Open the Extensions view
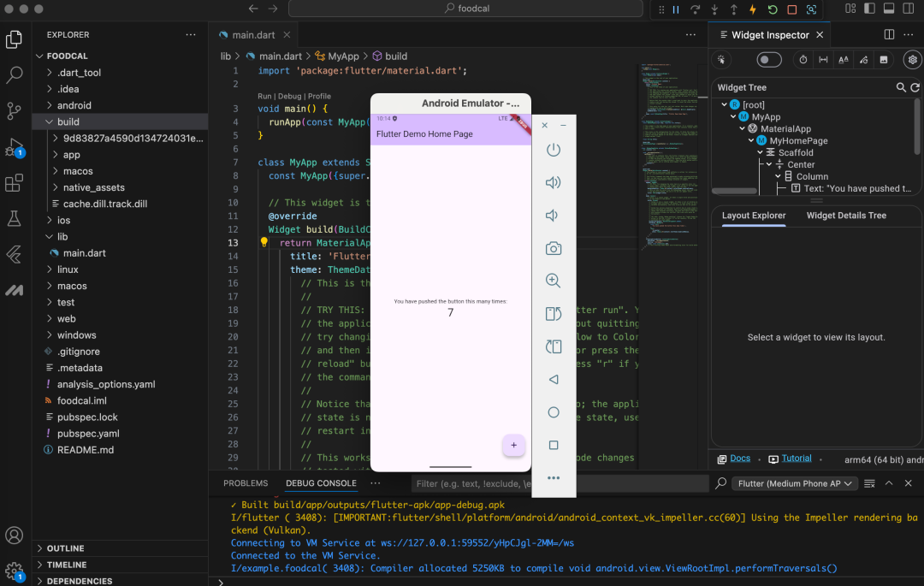This screenshot has width=924, height=586. pos(15,183)
